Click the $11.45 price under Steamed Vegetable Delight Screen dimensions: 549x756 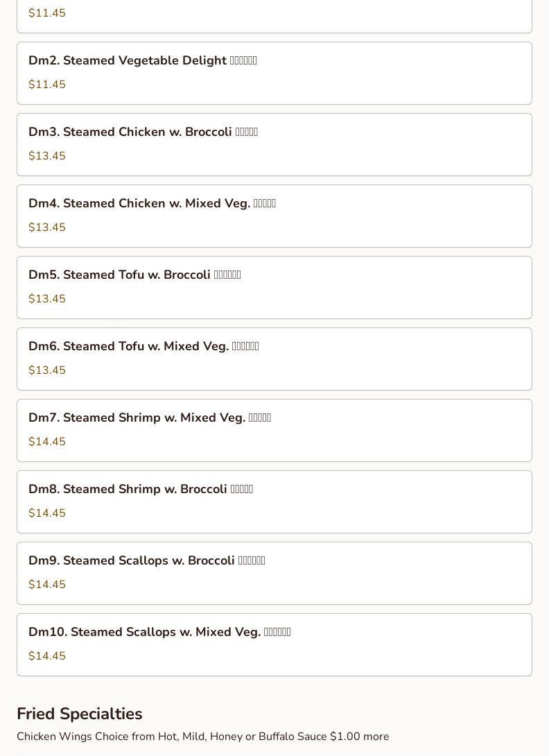pos(47,85)
